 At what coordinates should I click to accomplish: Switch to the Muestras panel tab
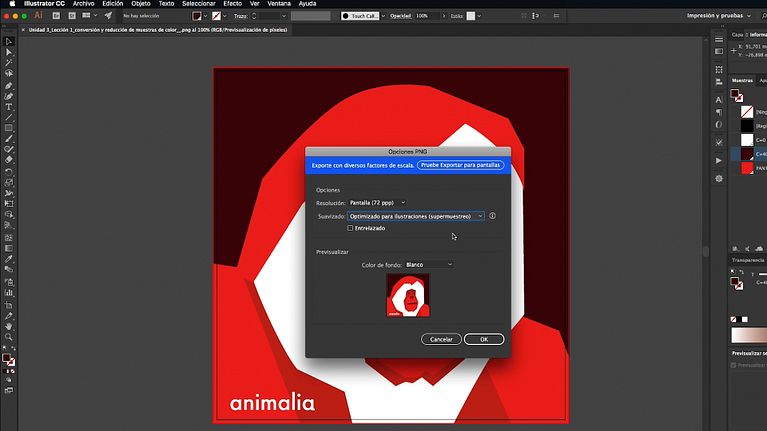pos(742,80)
